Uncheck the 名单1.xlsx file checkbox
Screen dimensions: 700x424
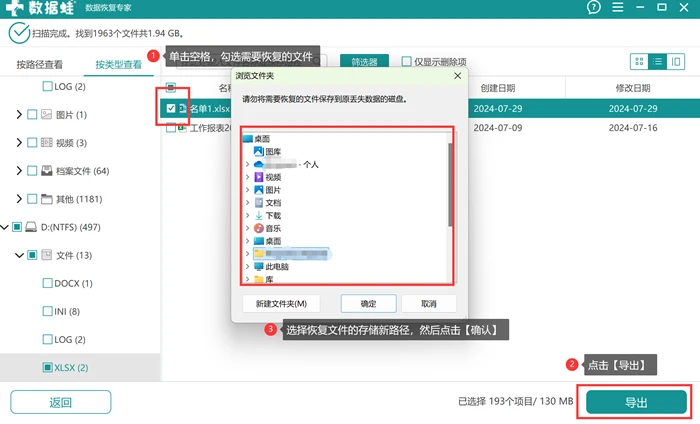[x=171, y=108]
